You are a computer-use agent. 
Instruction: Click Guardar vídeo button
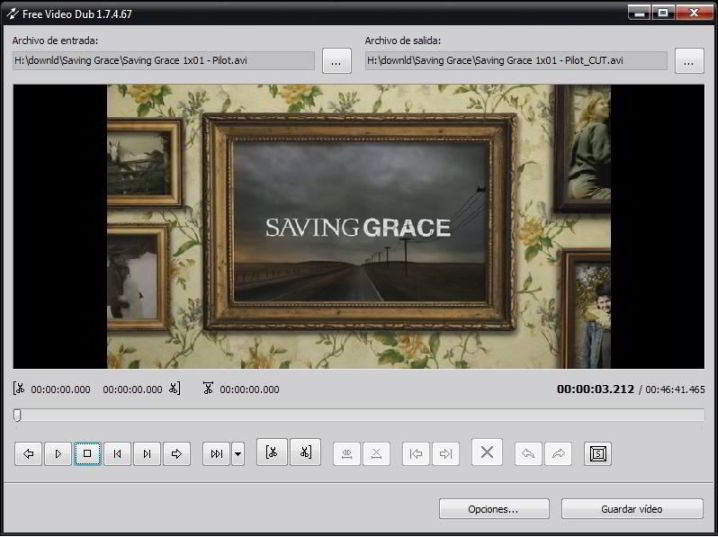[632, 509]
